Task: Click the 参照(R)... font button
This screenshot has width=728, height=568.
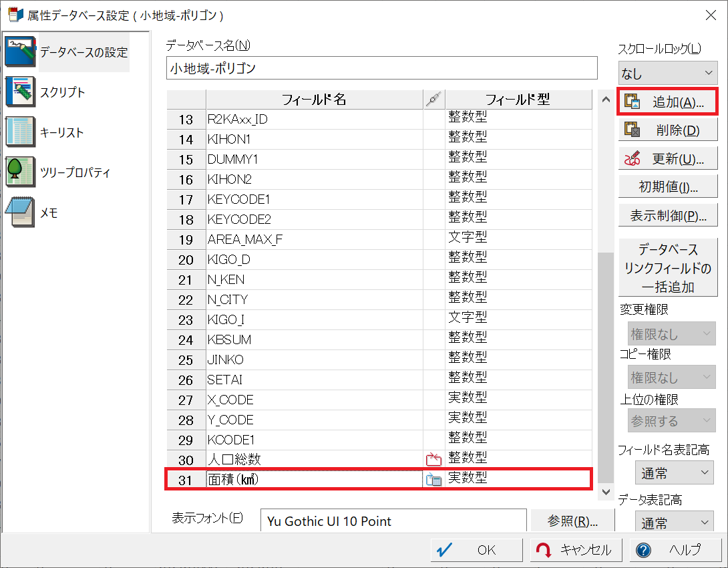Action: (572, 521)
